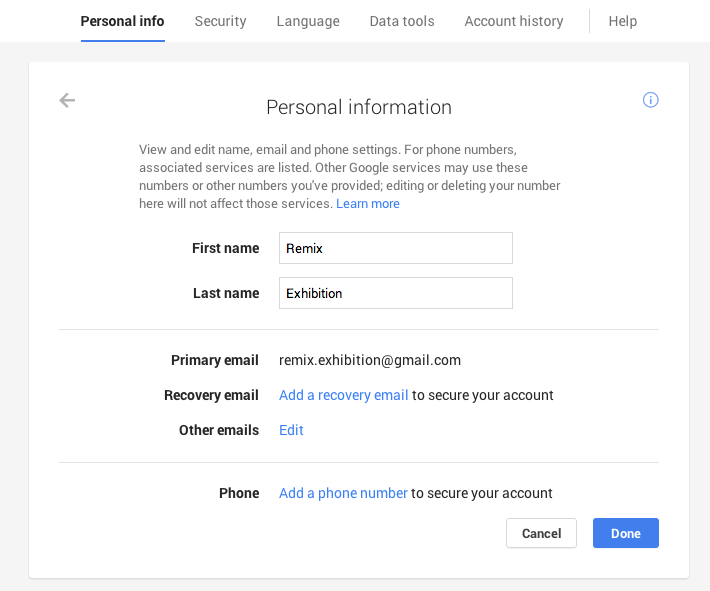Screen dimensions: 710x591
Task: Click the primary email address text
Action: coord(370,360)
